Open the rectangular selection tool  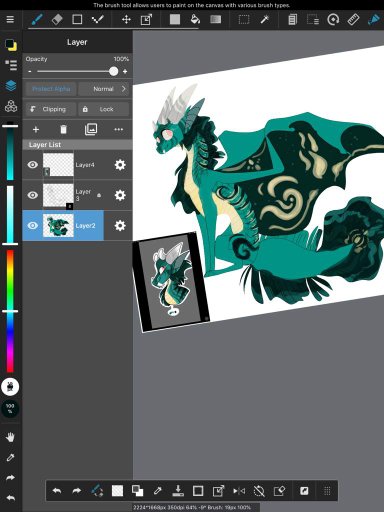point(244,19)
